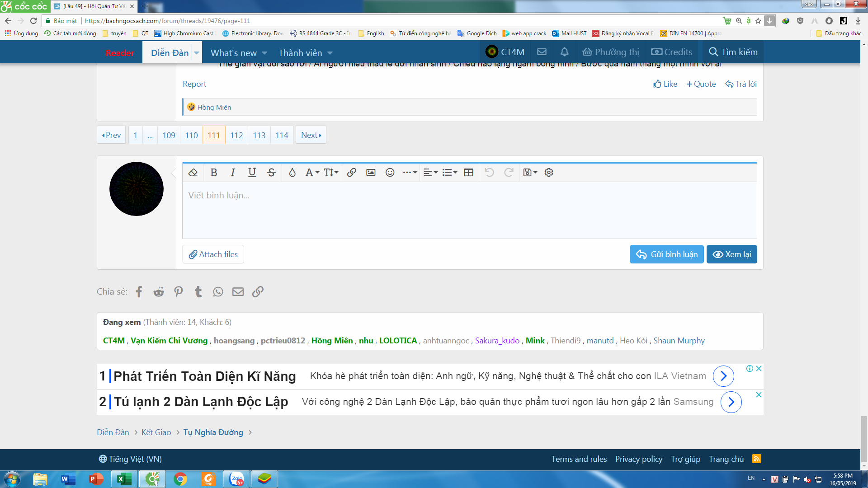The height and width of the screenshot is (488, 868).
Task: Click the Viết bình luận text area
Action: 469,210
